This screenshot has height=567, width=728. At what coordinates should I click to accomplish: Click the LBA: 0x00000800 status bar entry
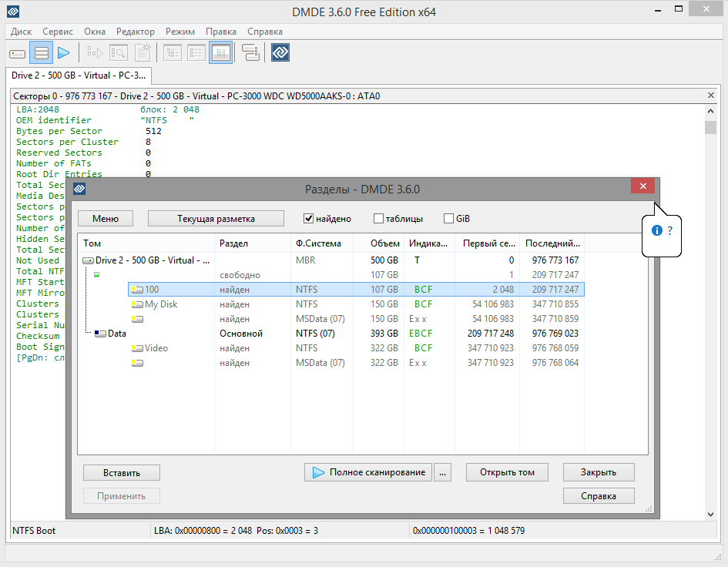pyautogui.click(x=236, y=530)
